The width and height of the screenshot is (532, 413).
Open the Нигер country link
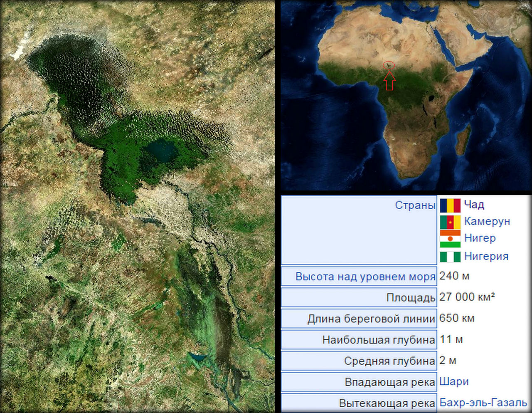(x=480, y=238)
